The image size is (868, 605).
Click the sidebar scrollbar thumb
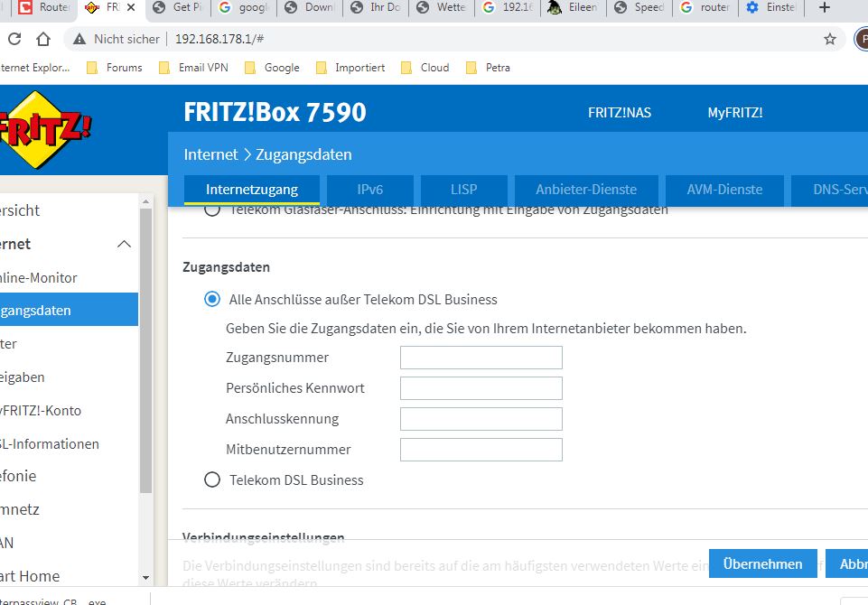(145, 350)
